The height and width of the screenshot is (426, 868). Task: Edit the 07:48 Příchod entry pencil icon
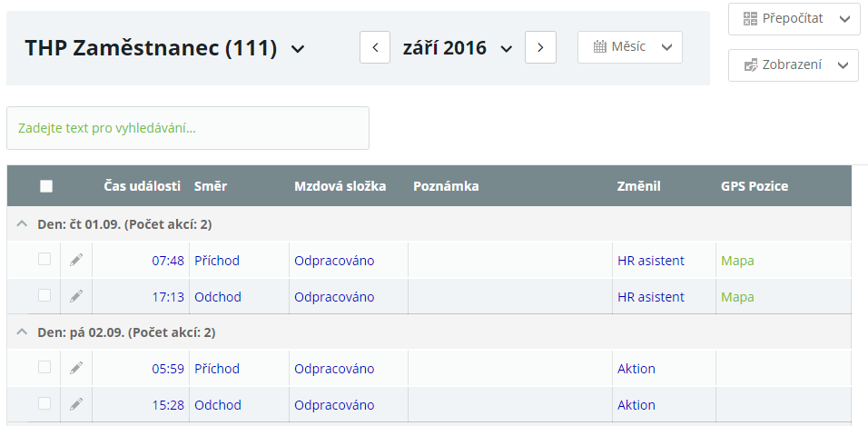tap(76, 260)
